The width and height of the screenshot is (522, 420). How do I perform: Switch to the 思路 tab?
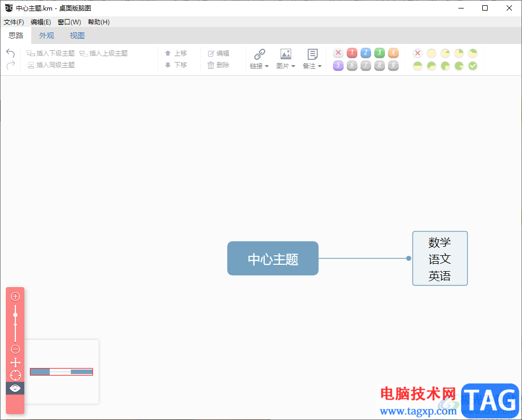(16, 35)
